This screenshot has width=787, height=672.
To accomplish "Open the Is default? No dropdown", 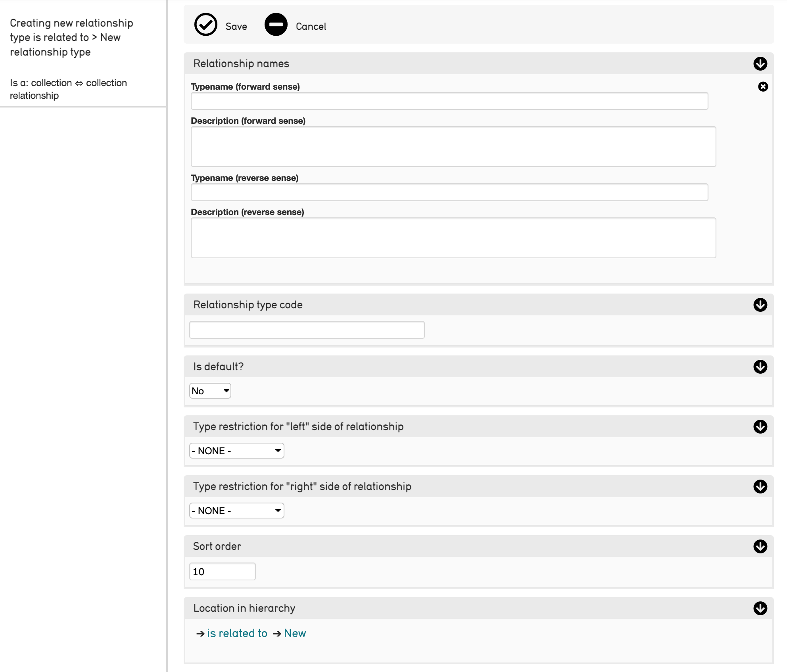I will click(210, 391).
